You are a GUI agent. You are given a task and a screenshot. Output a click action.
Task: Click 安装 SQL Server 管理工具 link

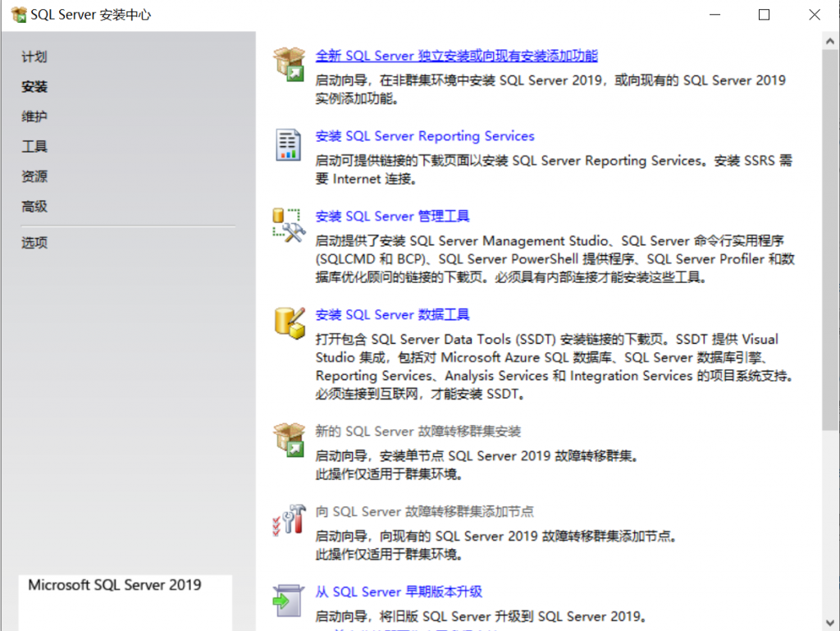coord(392,217)
